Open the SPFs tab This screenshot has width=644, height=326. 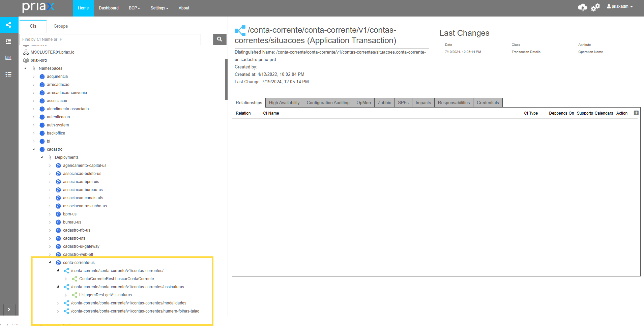(403, 103)
